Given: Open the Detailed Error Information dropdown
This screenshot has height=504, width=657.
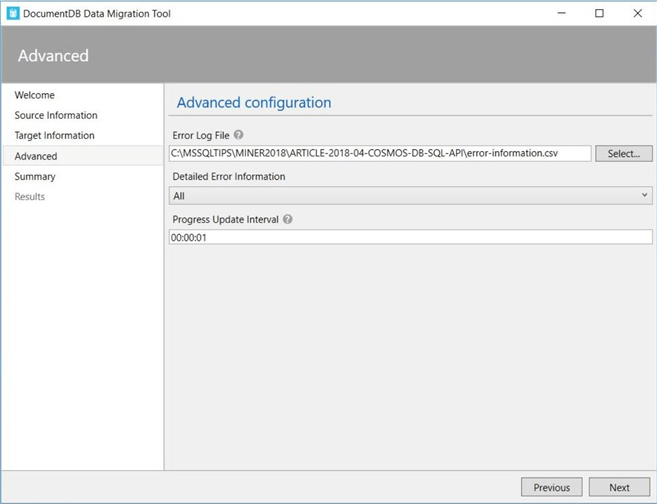Looking at the screenshot, I should (x=411, y=196).
